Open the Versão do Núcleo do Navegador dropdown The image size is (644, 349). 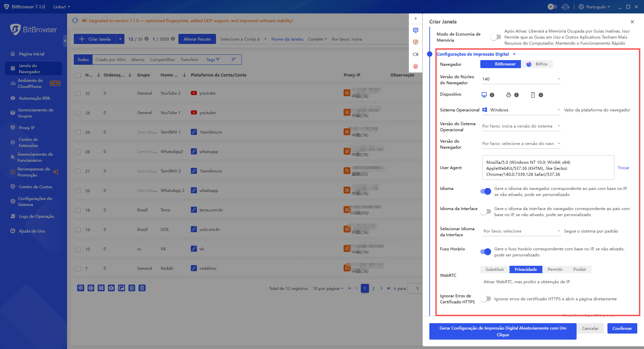521,79
